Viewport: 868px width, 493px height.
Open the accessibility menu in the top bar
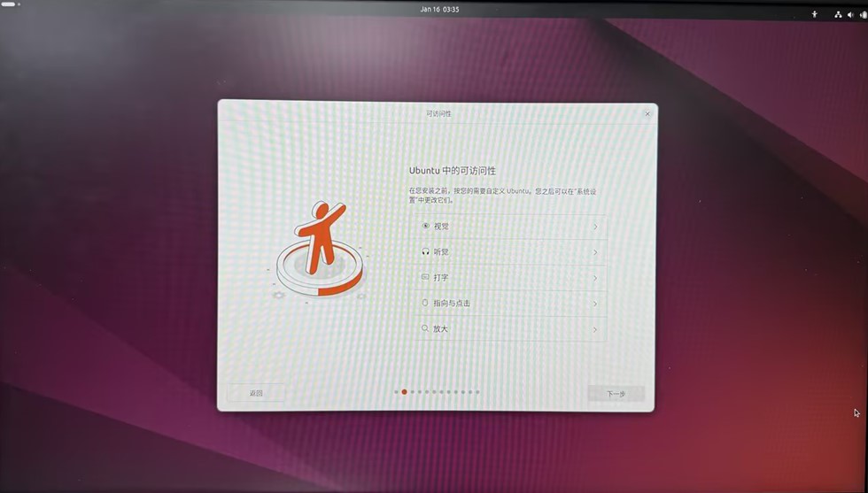[x=814, y=14]
